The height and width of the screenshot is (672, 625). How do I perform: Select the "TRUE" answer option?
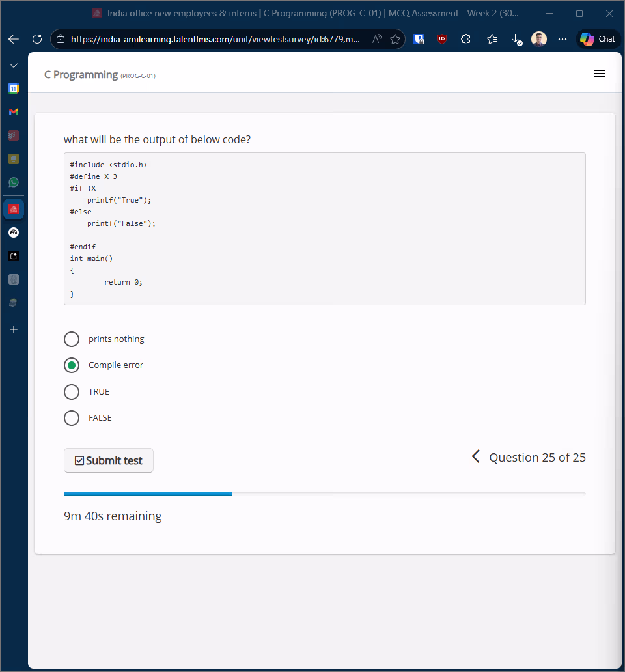coord(72,392)
